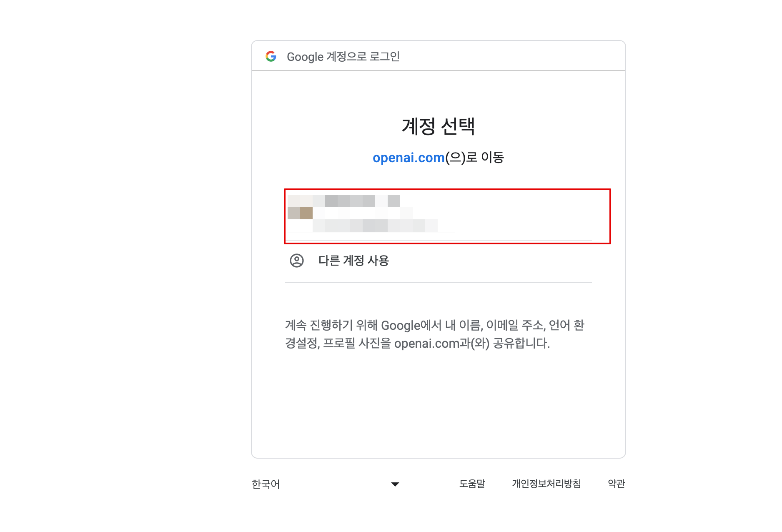Viewport: 782px width, 532px height.
Task: Click the Google G logo icon
Action: (271, 56)
